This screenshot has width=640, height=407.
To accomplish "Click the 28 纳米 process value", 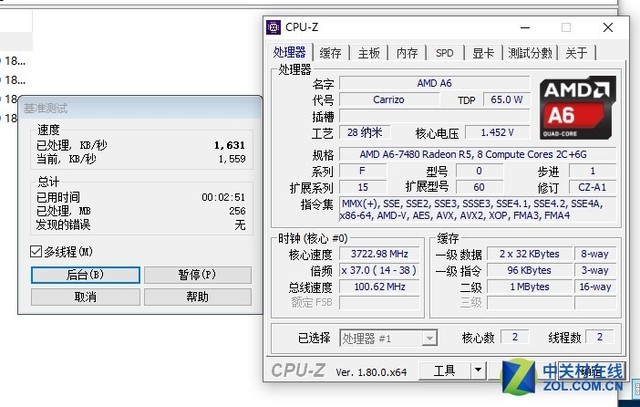I will [364, 132].
